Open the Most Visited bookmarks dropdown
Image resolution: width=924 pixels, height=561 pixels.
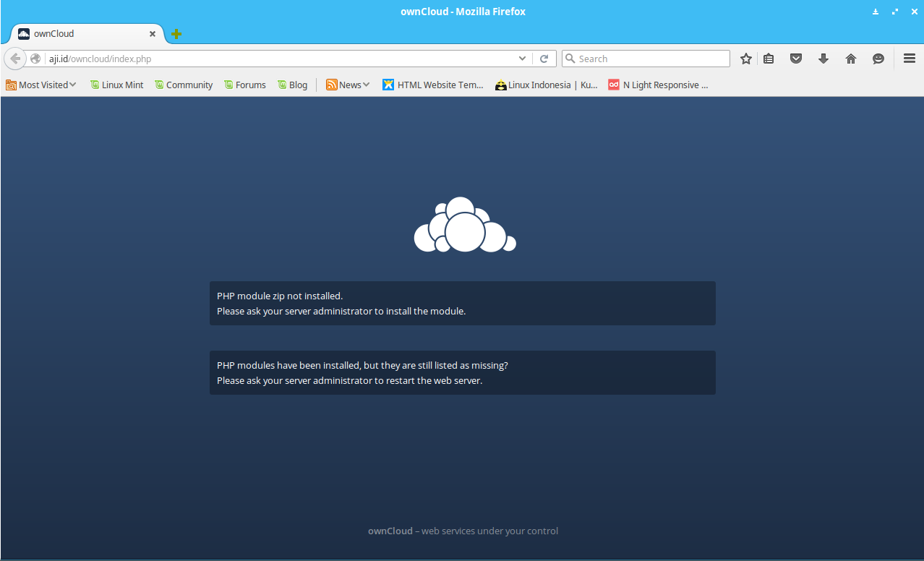pos(41,85)
